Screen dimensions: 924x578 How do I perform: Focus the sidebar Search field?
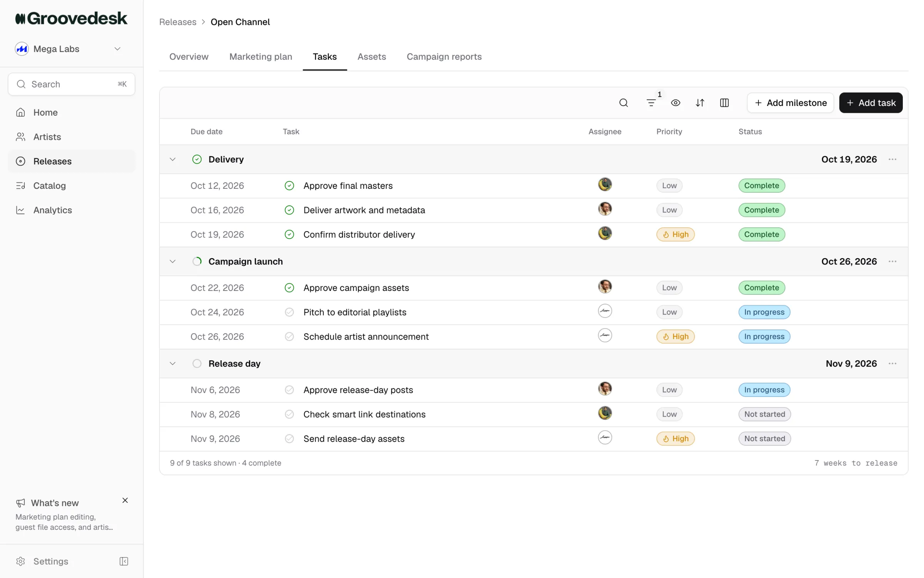pyautogui.click(x=72, y=84)
